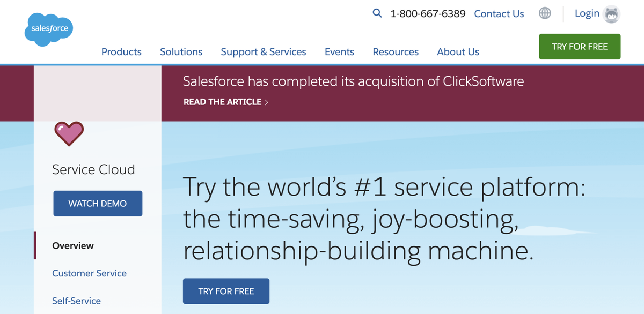Open search with the magnifier icon
644x314 pixels.
(x=377, y=13)
